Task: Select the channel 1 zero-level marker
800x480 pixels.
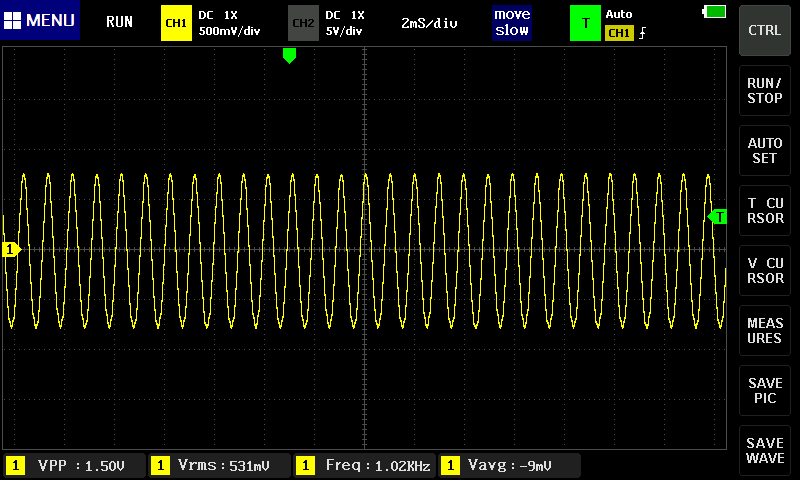Action: click(11, 249)
